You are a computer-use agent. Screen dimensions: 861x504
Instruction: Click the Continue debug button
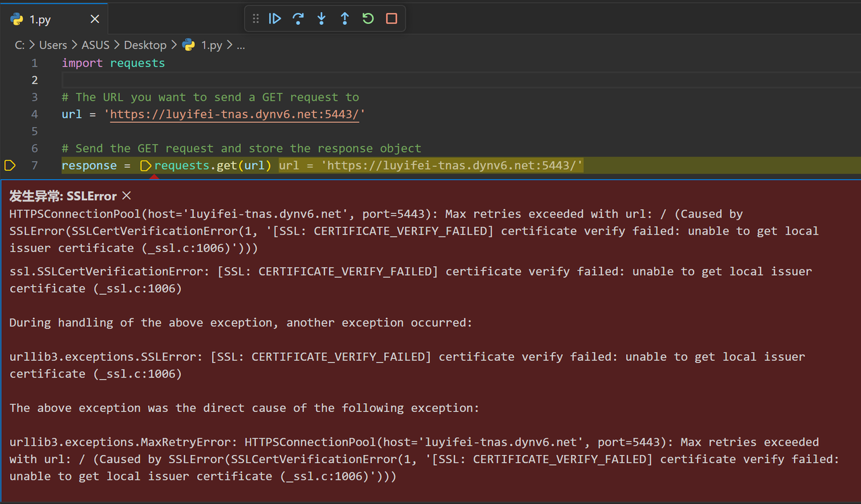[x=275, y=19]
